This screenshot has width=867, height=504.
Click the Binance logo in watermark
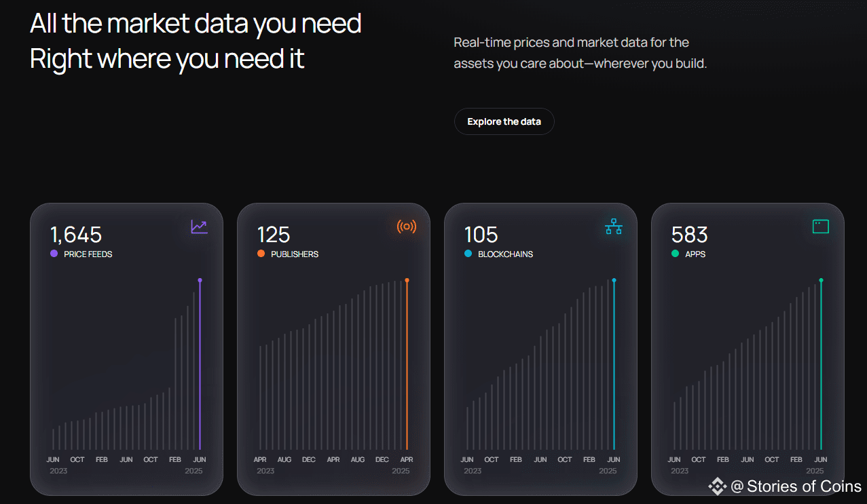718,486
